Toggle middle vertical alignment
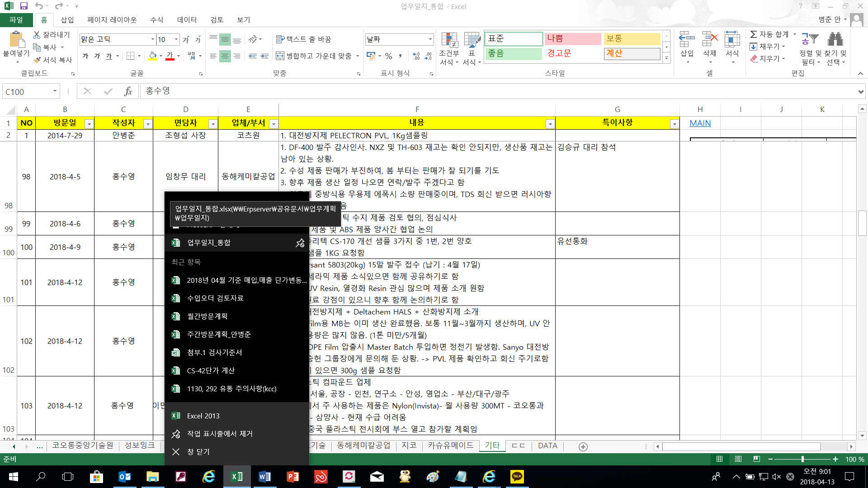Screen dimensions: 868x488 (225, 40)
